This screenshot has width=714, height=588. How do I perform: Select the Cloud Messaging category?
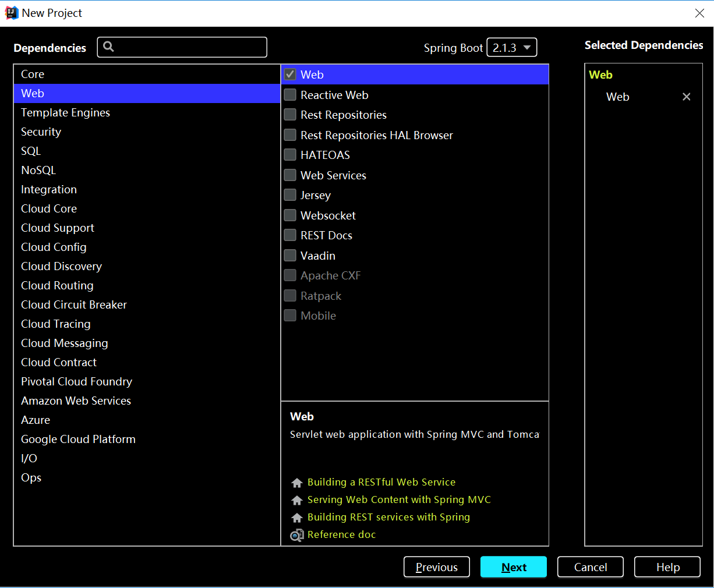(147, 343)
